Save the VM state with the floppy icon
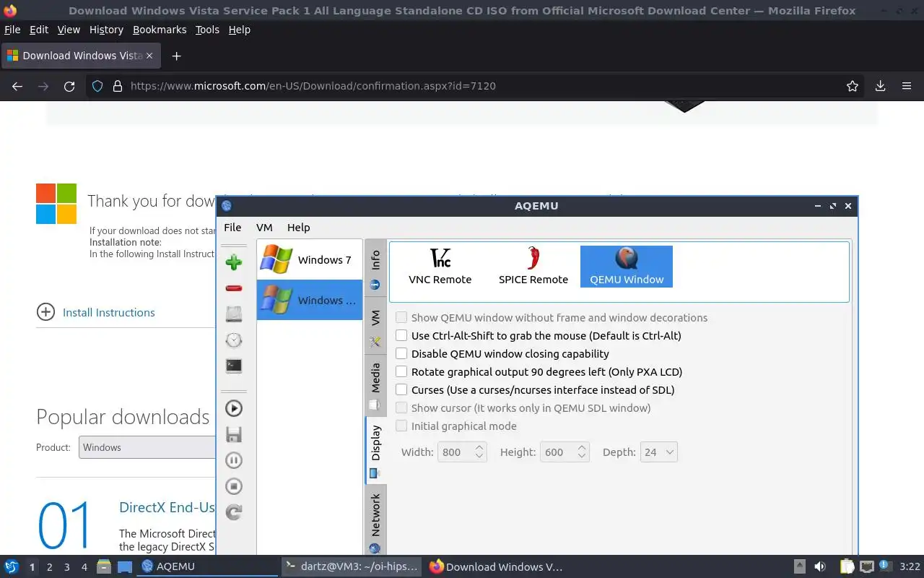The height and width of the screenshot is (578, 924). point(233,434)
